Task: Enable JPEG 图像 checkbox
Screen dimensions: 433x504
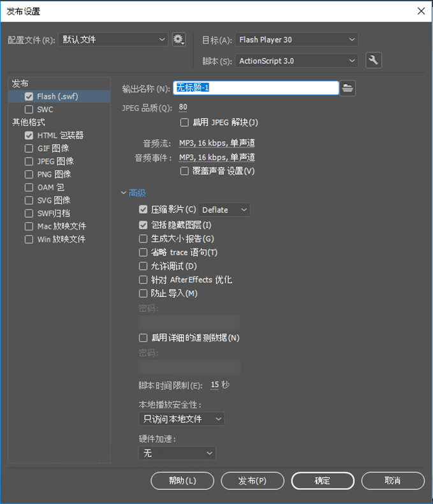Action: click(29, 161)
